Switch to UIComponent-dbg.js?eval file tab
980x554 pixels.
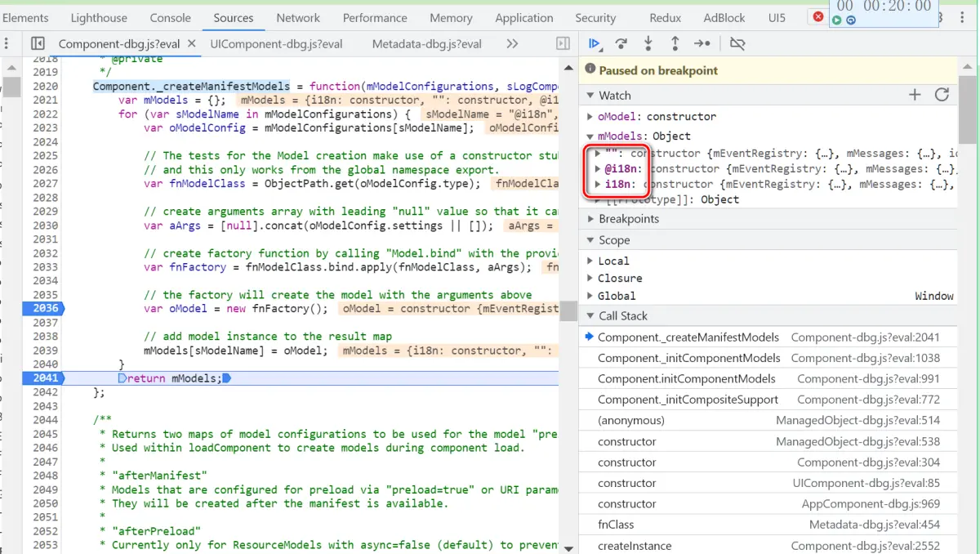click(x=276, y=44)
